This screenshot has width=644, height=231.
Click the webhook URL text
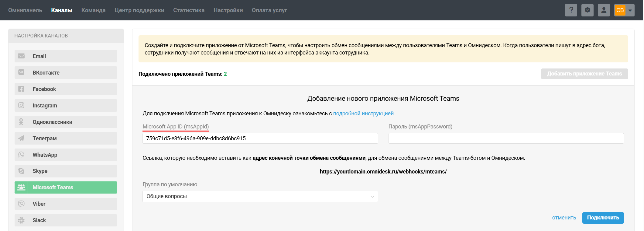383,171
